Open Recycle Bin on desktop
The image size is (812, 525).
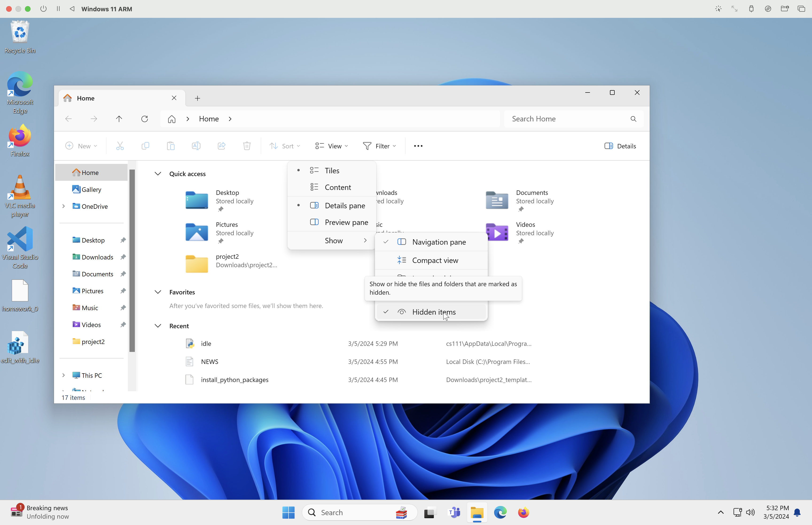click(x=20, y=37)
